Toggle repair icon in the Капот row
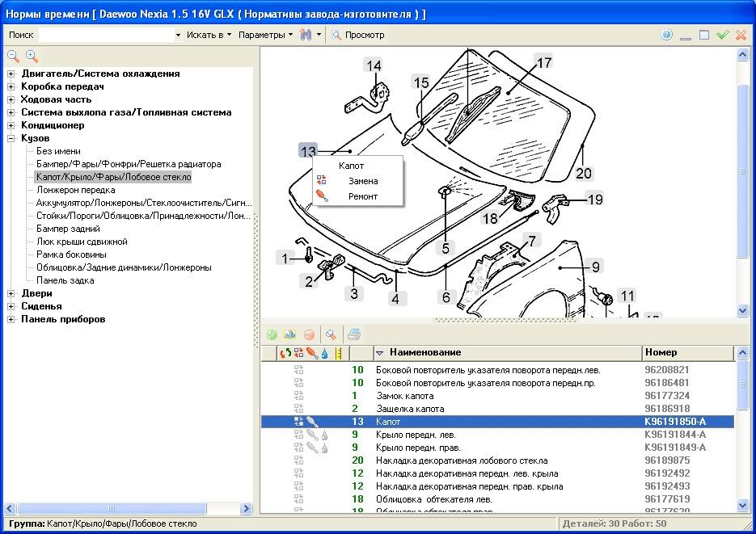Screen dimensions: 756x534 312,422
